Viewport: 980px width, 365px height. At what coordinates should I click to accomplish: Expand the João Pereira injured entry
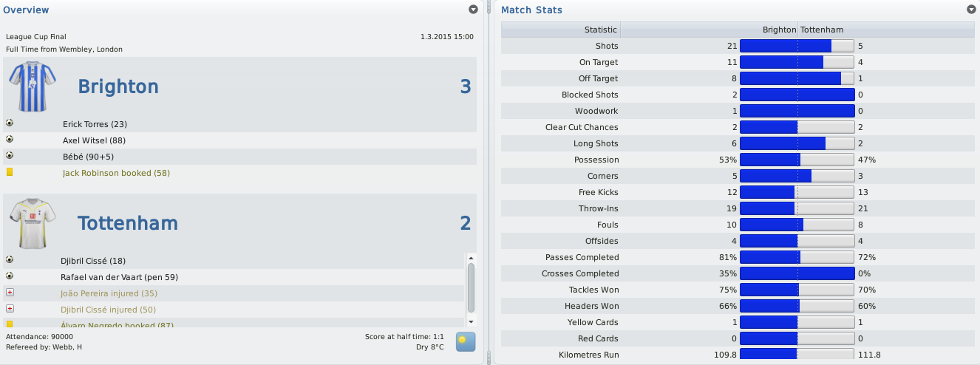pyautogui.click(x=10, y=293)
